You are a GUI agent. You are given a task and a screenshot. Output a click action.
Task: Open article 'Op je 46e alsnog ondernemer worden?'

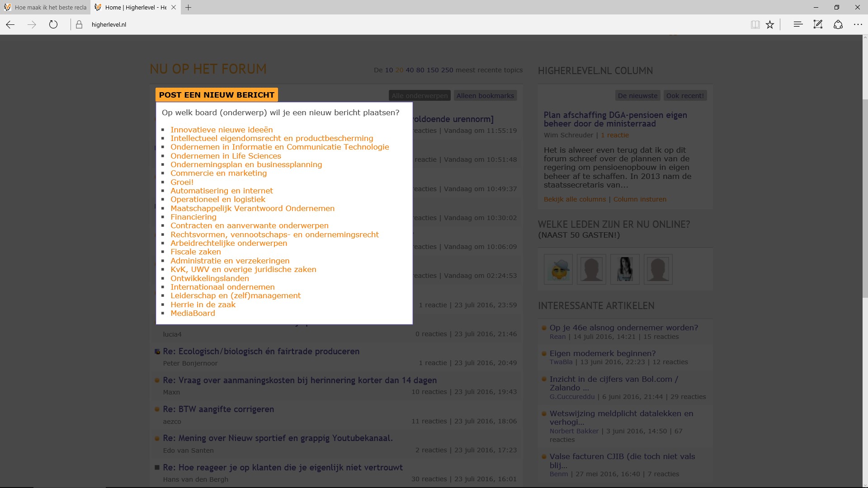tap(623, 328)
